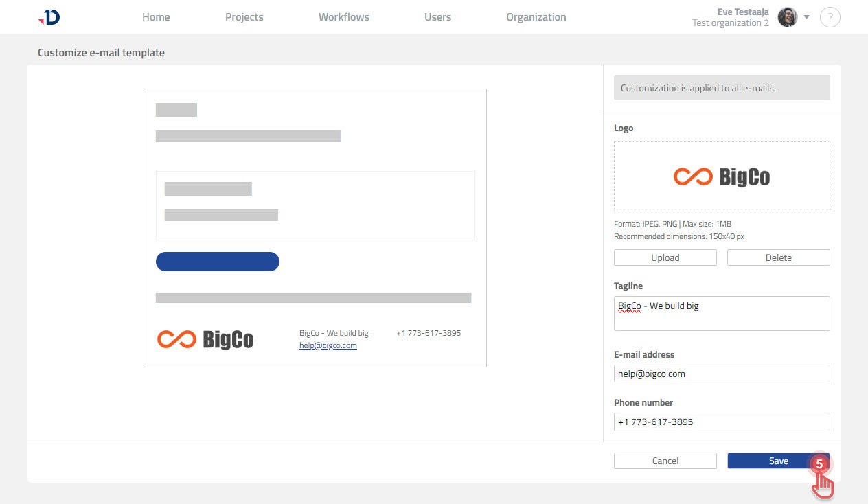The width and height of the screenshot is (868, 504).
Task: Click the BigCo logo inside the email template preview
Action: point(205,339)
